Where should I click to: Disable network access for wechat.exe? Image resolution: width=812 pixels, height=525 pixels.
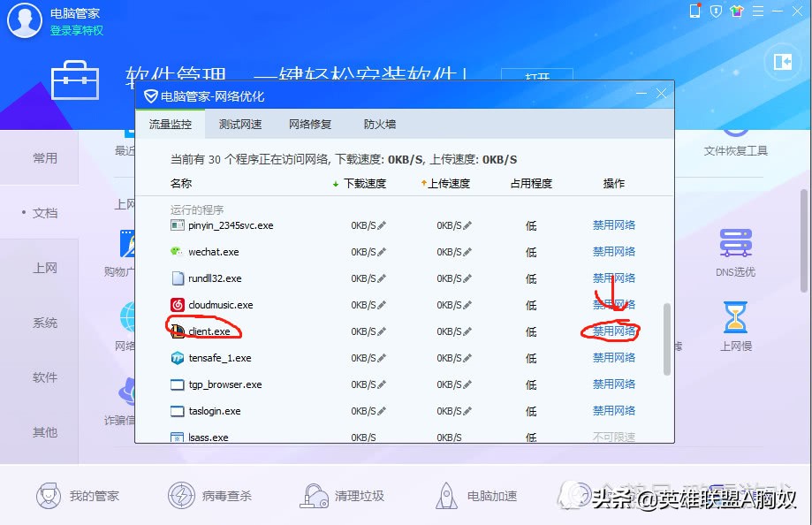click(x=613, y=251)
